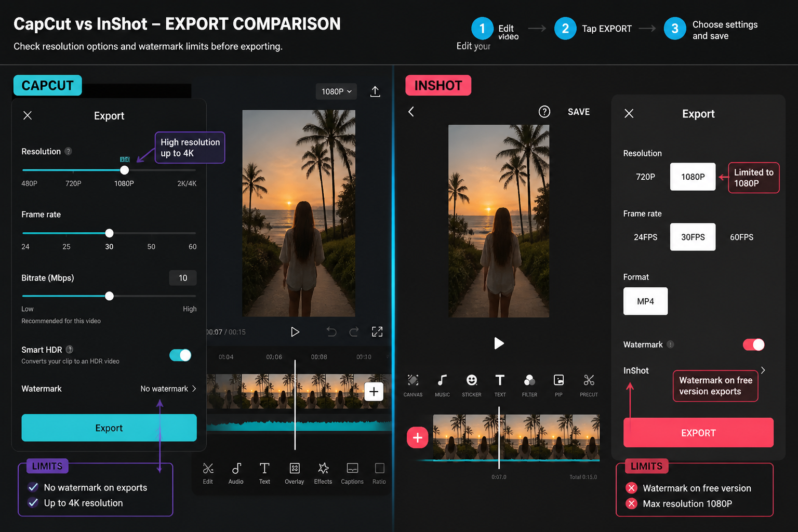Image resolution: width=798 pixels, height=532 pixels.
Task: Open the Filter tool in InShot
Action: pos(529,385)
